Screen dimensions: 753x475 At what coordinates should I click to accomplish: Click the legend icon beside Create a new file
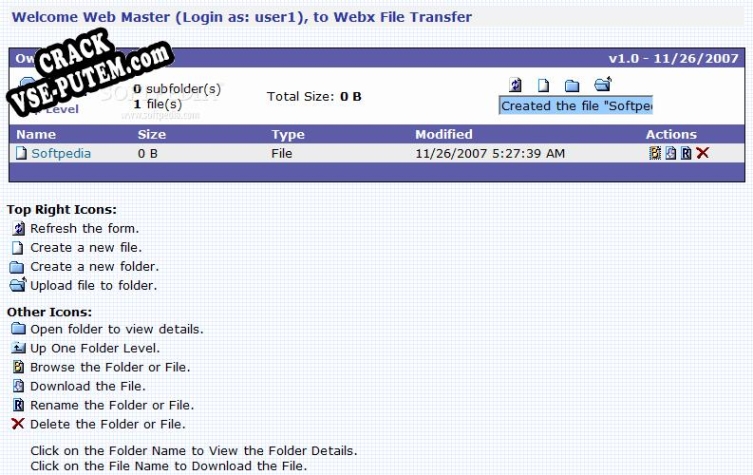(x=18, y=247)
